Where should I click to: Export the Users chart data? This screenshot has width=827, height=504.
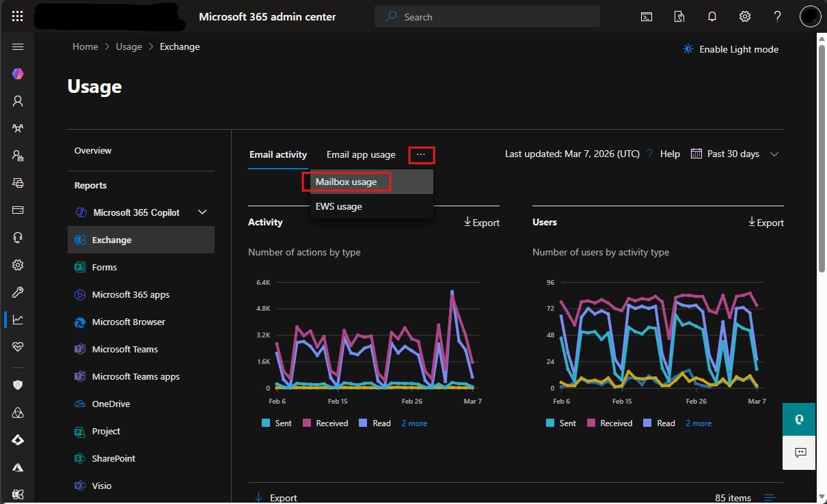pos(765,223)
